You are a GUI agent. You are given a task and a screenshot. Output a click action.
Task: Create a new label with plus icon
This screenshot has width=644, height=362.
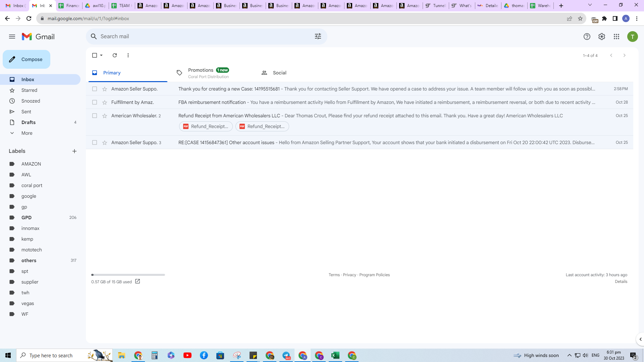click(x=74, y=151)
